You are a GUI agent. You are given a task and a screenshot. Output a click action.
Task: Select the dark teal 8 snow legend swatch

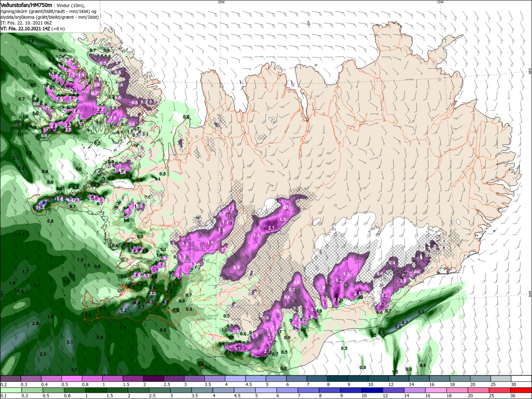coord(337,378)
